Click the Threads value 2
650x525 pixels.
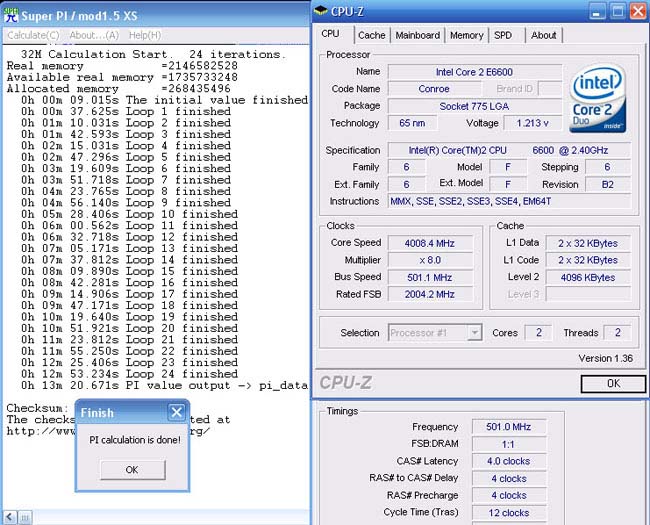click(618, 333)
